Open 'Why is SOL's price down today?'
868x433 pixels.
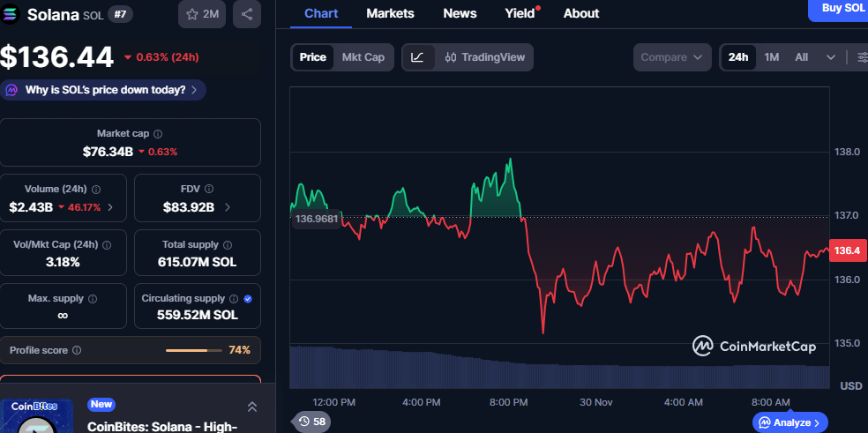(x=104, y=90)
